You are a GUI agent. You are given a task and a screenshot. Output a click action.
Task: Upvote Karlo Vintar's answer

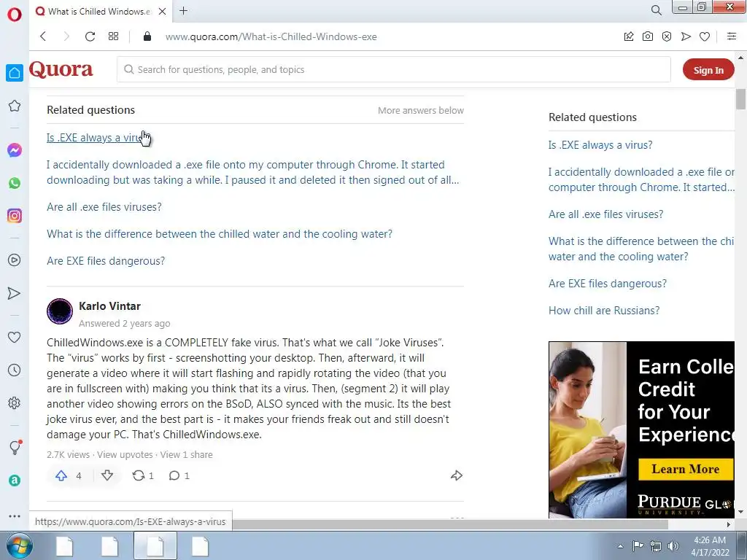(x=61, y=475)
